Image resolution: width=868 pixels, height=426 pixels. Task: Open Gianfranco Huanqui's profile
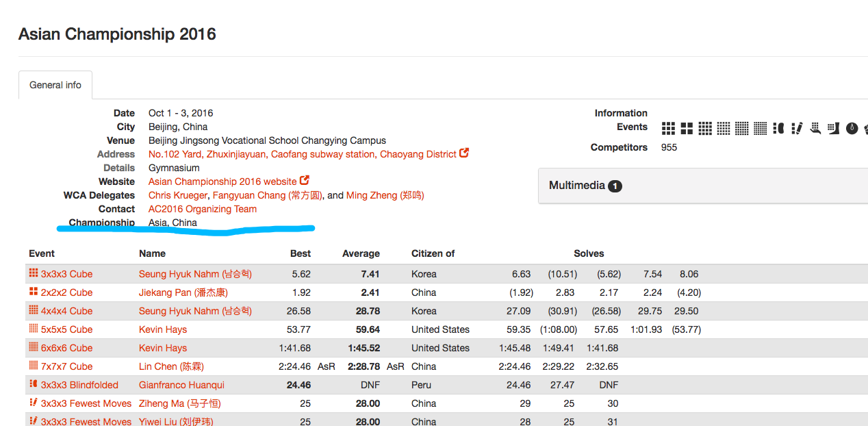pos(181,385)
